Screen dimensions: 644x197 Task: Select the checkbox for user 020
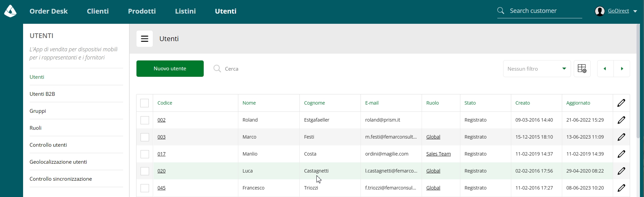coord(145,171)
